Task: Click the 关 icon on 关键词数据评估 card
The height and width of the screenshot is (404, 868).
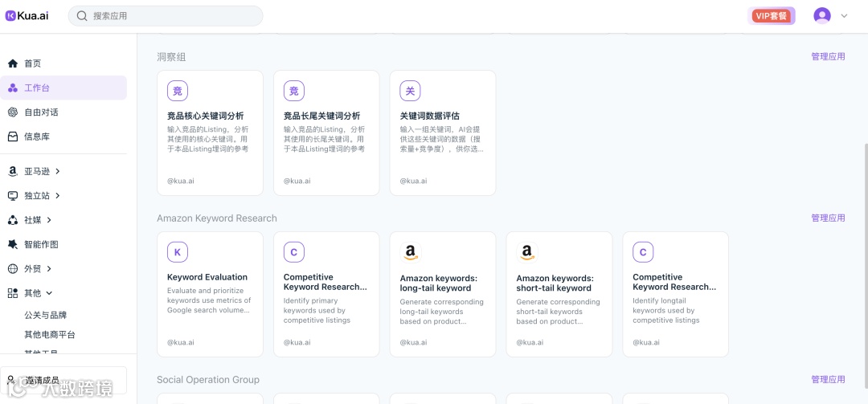Action: 410,91
